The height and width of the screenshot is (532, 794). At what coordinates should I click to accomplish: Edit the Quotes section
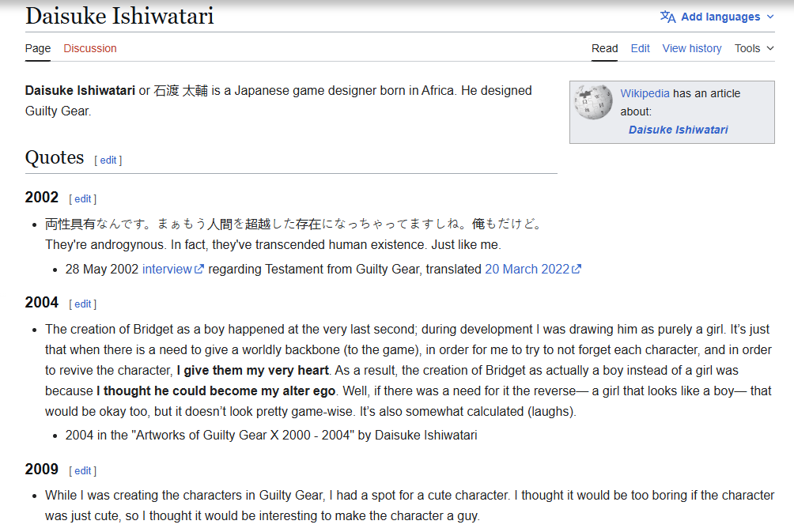tap(108, 160)
